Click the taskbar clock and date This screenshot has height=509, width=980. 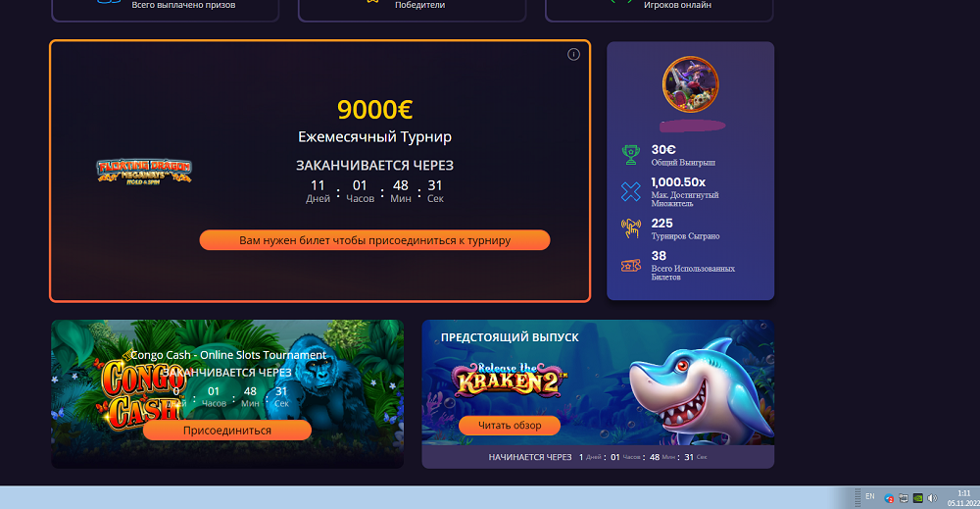963,498
